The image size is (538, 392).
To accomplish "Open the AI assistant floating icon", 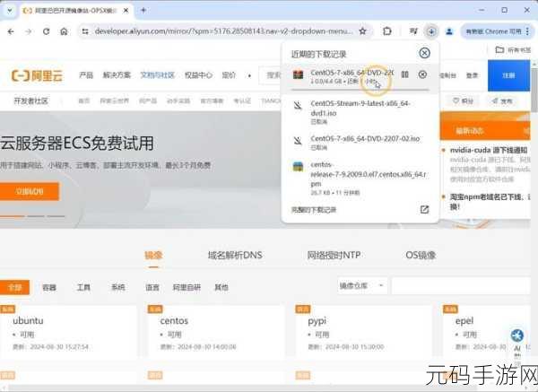I will pos(517,335).
